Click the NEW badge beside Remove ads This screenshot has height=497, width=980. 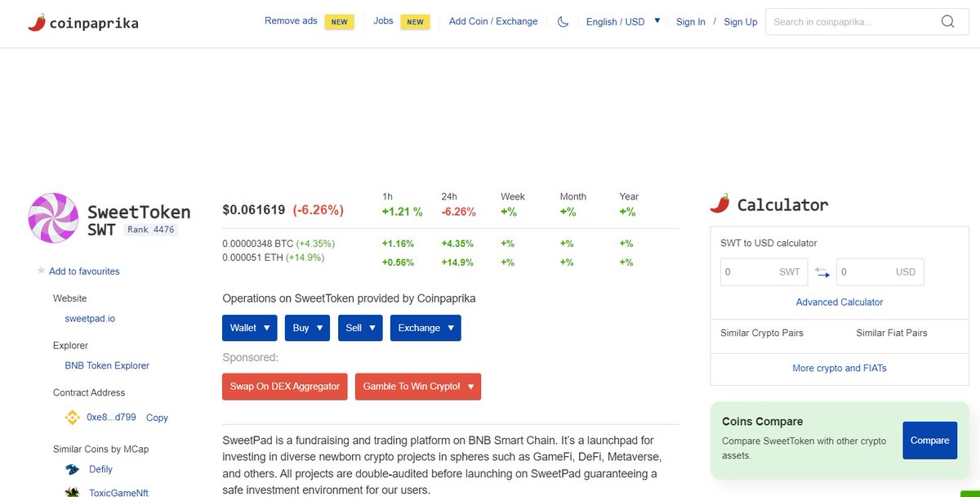pyautogui.click(x=339, y=22)
